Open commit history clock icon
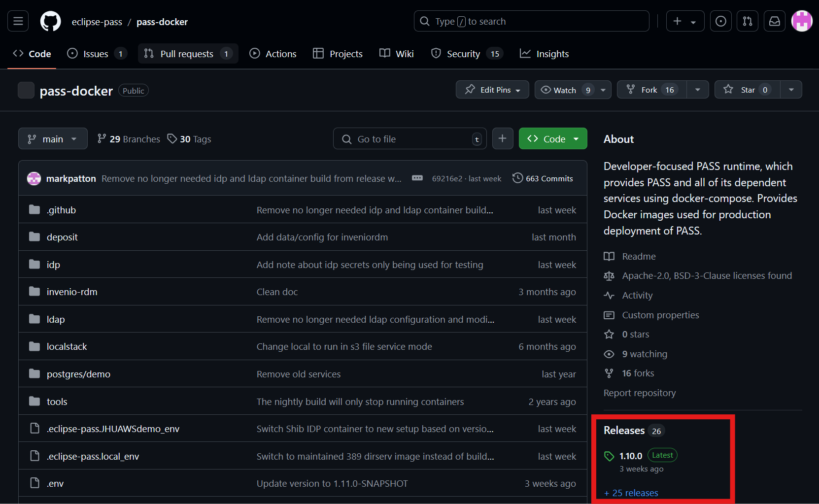This screenshot has height=504, width=819. (517, 178)
